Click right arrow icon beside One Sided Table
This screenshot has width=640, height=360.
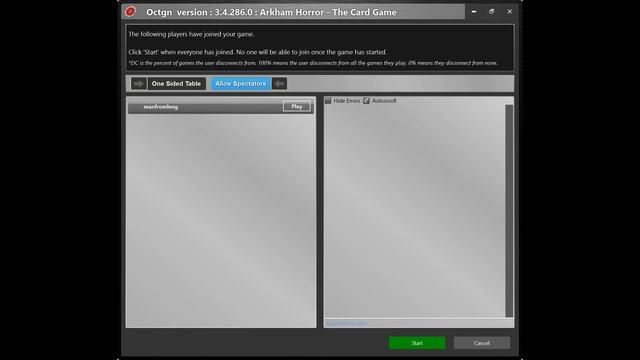click(138, 84)
